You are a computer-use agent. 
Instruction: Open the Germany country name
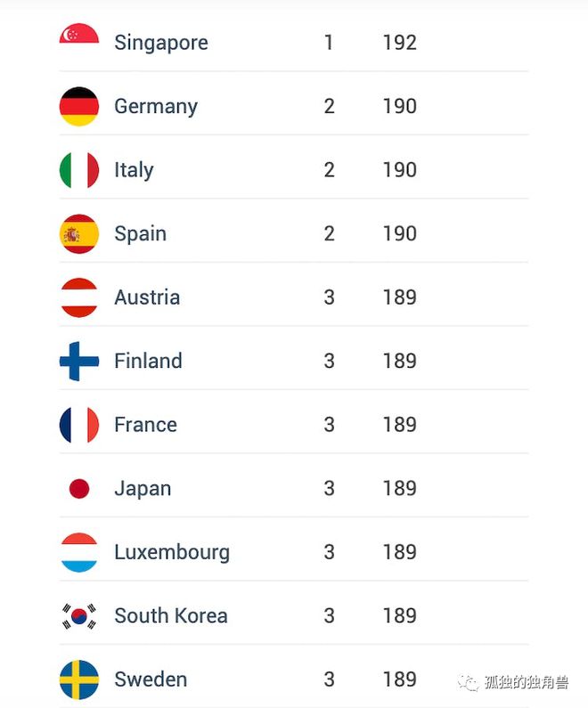pos(156,107)
